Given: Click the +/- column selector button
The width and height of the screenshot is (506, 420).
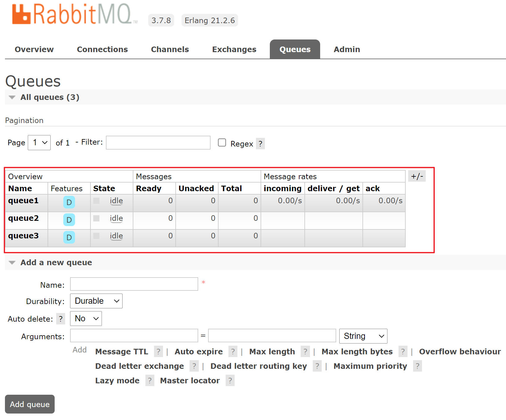Looking at the screenshot, I should click(417, 176).
